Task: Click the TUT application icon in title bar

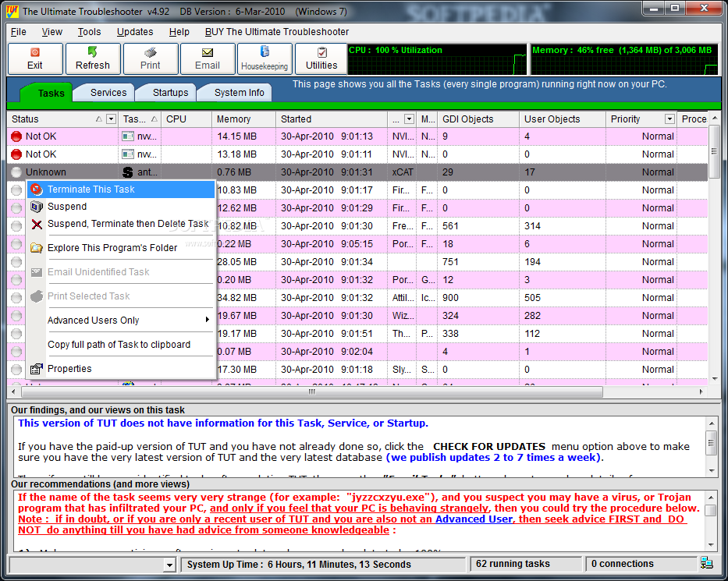Action: pyautogui.click(x=12, y=11)
